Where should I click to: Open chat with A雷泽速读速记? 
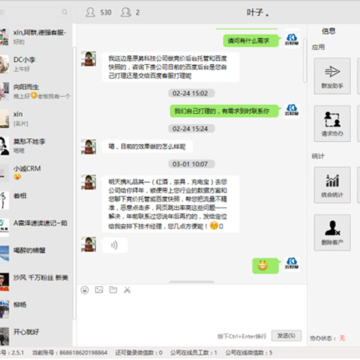36,227
